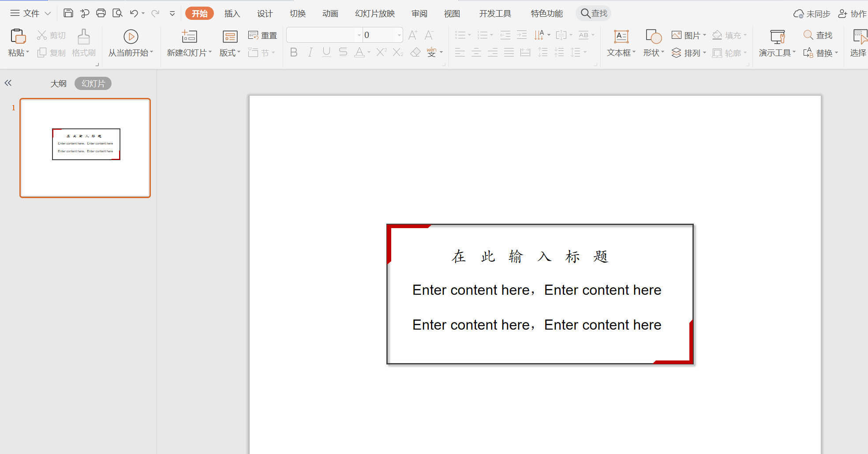The height and width of the screenshot is (454, 868).
Task: Click the Undo arrow icon
Action: (134, 13)
